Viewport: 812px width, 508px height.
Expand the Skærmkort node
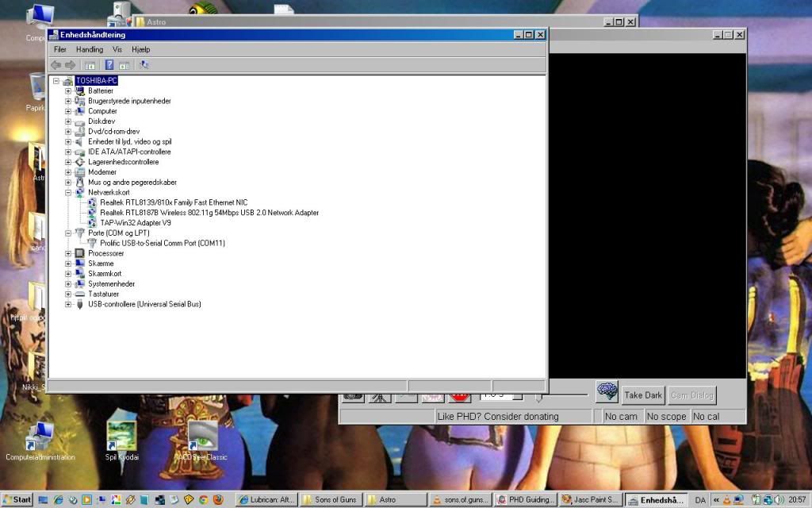click(x=68, y=274)
